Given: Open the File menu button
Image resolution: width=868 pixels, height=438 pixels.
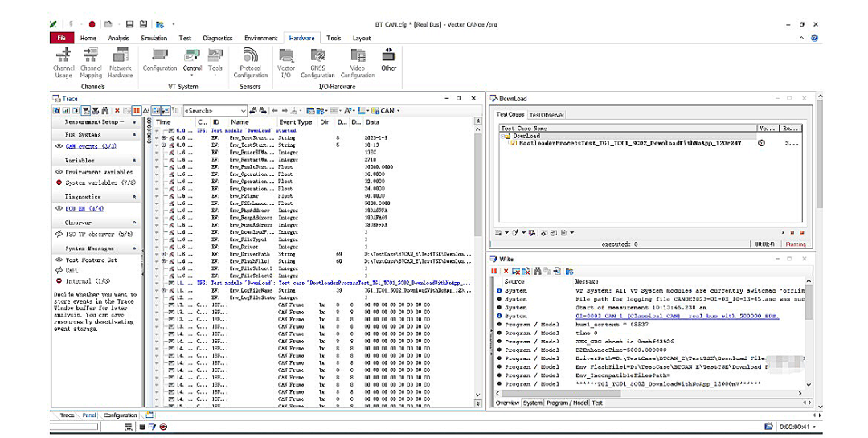Looking at the screenshot, I should click(61, 38).
